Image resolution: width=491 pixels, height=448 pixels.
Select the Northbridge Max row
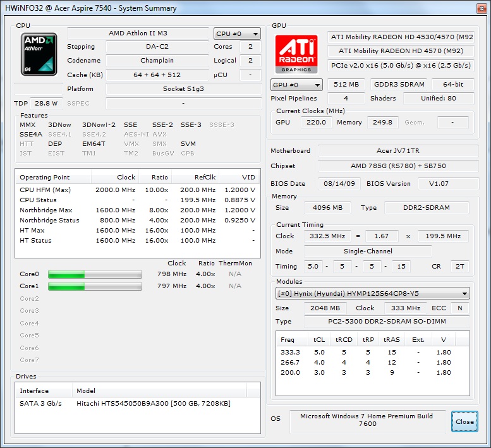point(138,210)
